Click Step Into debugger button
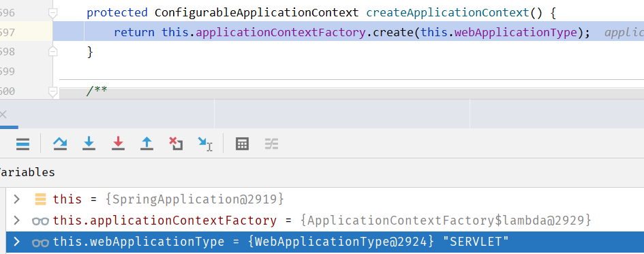 pyautogui.click(x=89, y=143)
